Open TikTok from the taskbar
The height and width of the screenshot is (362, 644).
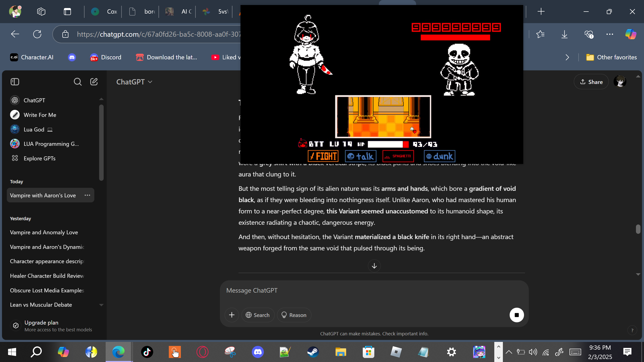pyautogui.click(x=147, y=352)
